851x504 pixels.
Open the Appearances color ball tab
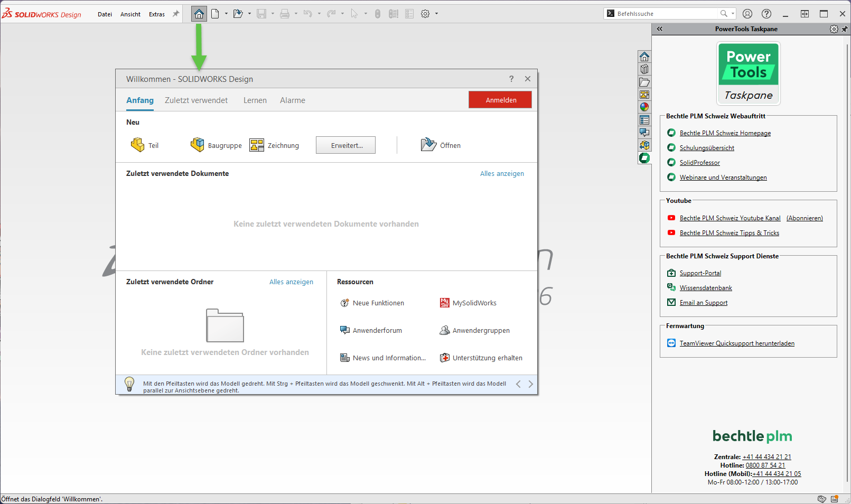click(x=644, y=107)
